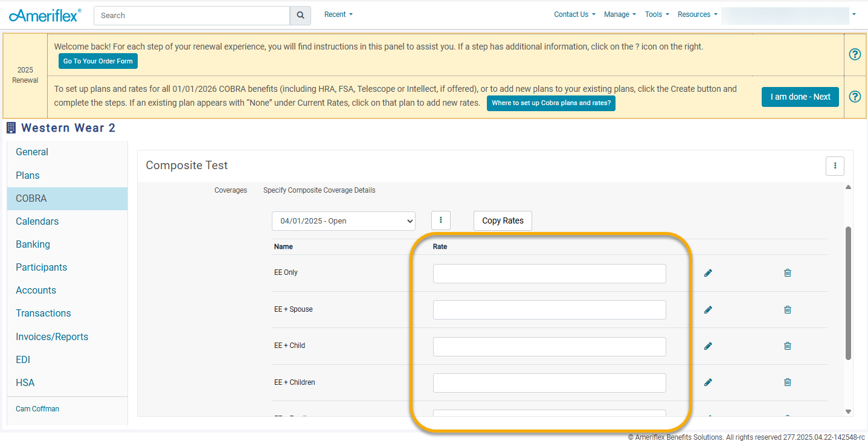Click the coverage panel vertical scrollbar thumb
Image resolution: width=868 pixels, height=441 pixels.
pos(848,293)
